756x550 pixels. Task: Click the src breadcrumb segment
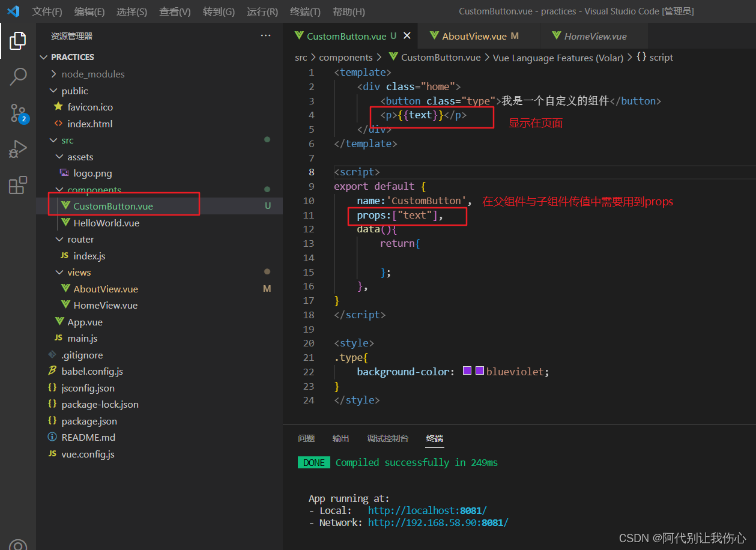coord(301,57)
